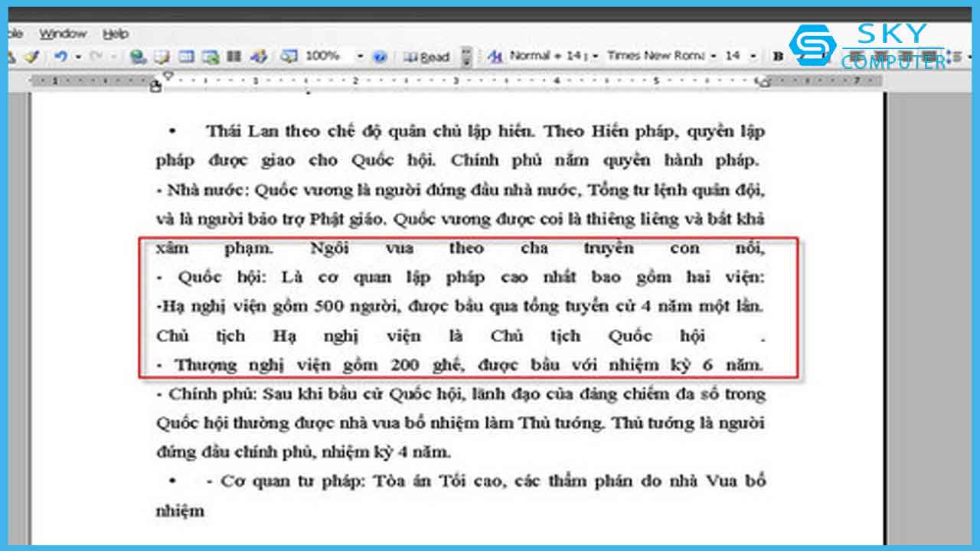The width and height of the screenshot is (980, 551).
Task: Expand the Undo history dropdown arrow
Action: [77, 57]
